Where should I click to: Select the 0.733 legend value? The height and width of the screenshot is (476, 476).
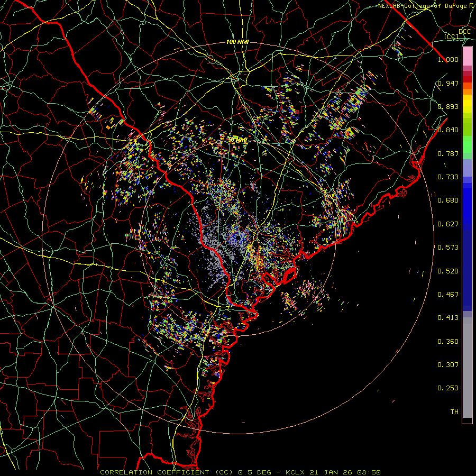pyautogui.click(x=448, y=177)
